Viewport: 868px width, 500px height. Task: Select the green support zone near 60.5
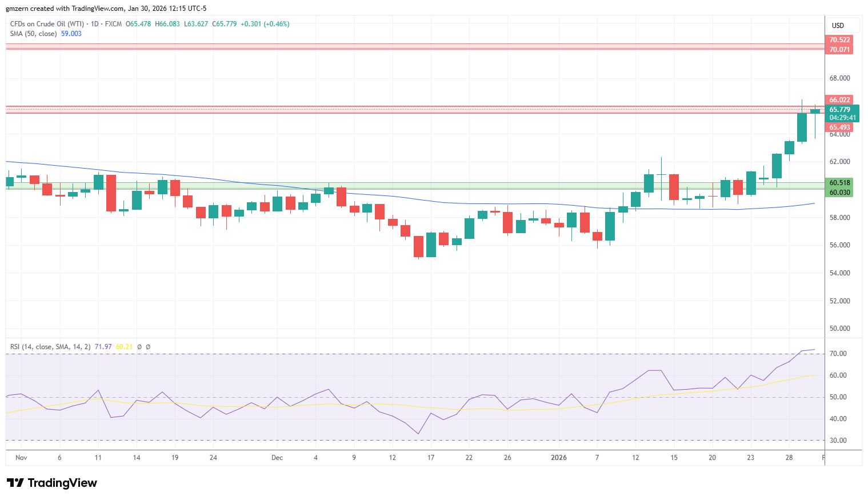[x=415, y=186]
